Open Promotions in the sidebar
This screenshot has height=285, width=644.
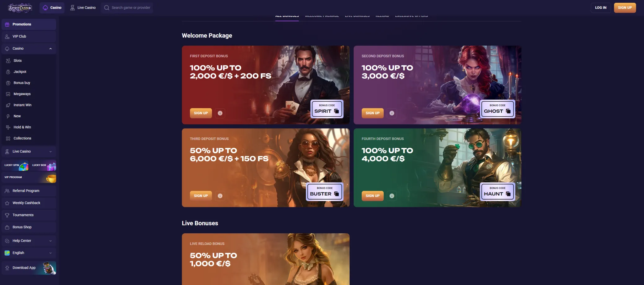[29, 24]
